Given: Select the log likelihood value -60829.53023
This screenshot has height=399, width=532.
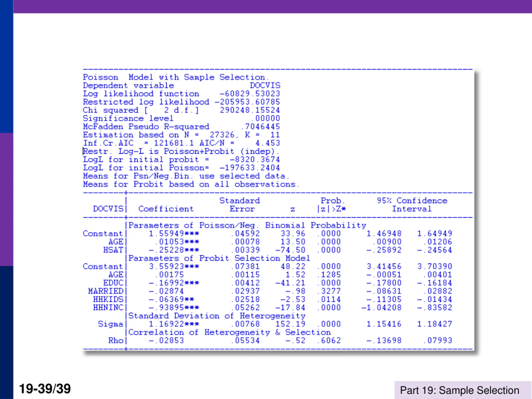Looking at the screenshot, I should coord(250,94).
